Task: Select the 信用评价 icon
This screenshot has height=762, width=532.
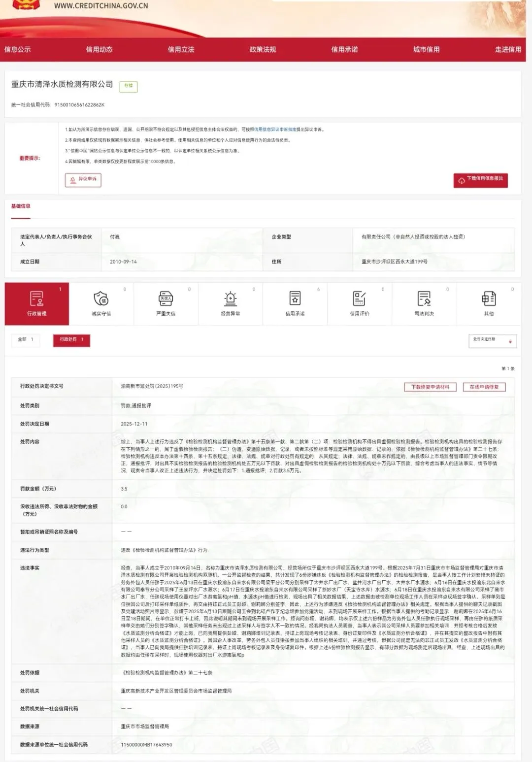Action: [x=359, y=298]
